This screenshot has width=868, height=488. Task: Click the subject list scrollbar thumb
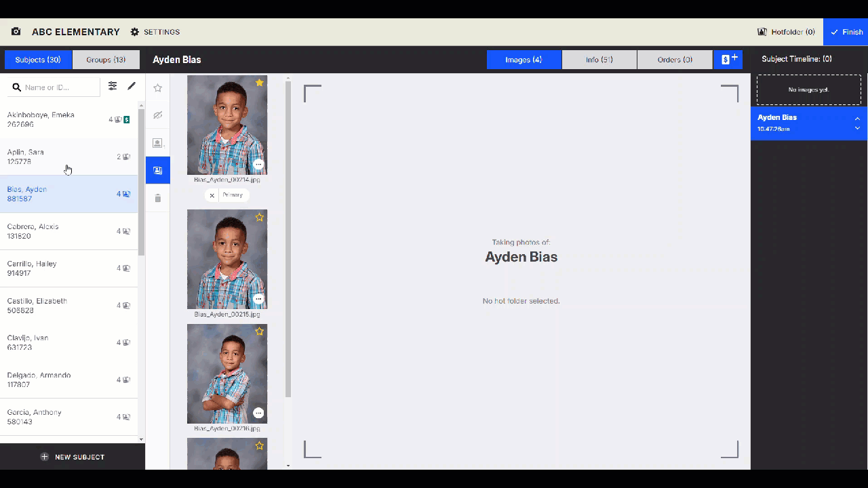point(142,182)
